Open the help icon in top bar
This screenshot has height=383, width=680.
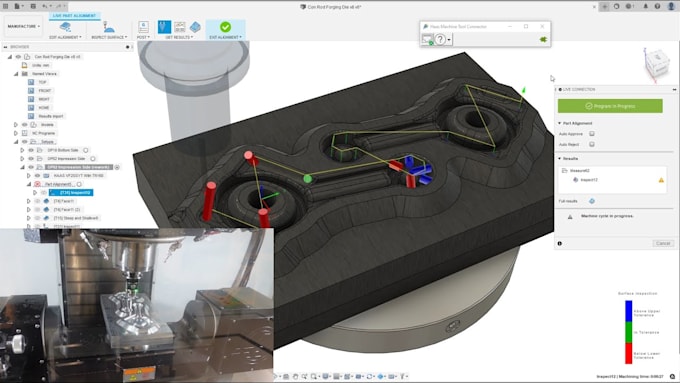[657, 7]
